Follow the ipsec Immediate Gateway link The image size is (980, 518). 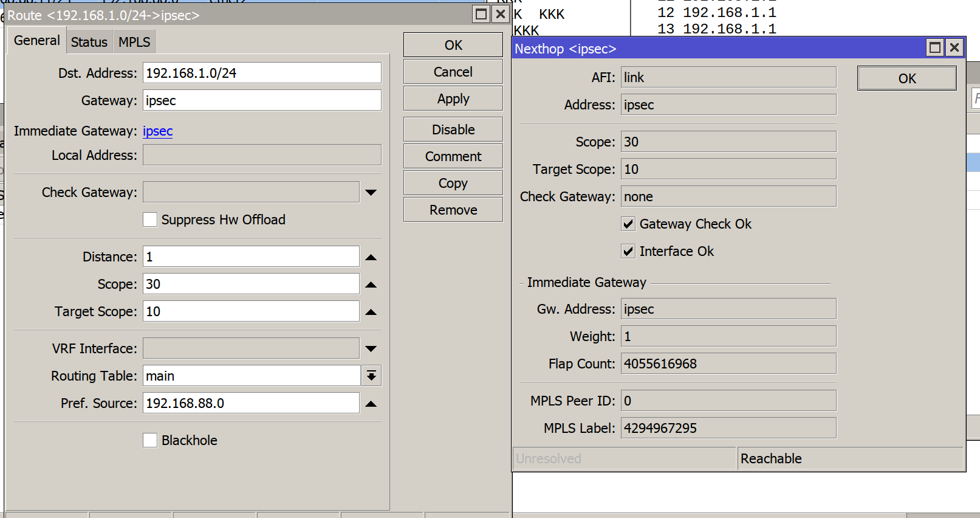(158, 131)
